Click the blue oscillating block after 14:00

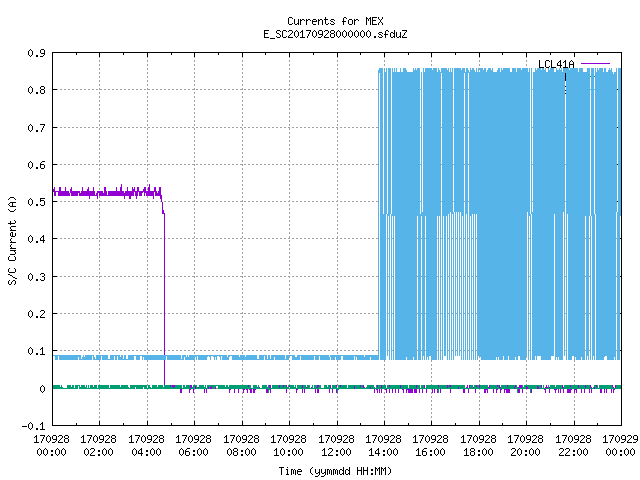(x=500, y=214)
